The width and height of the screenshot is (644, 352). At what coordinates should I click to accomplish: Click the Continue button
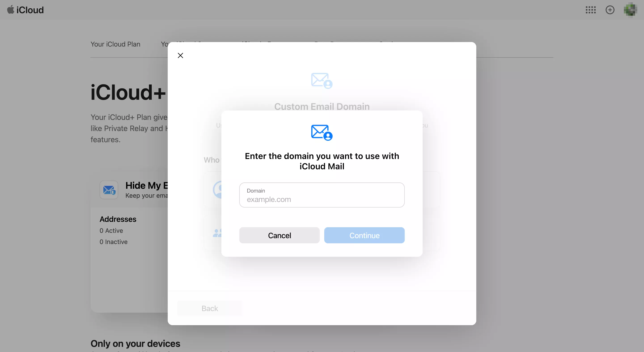point(364,235)
